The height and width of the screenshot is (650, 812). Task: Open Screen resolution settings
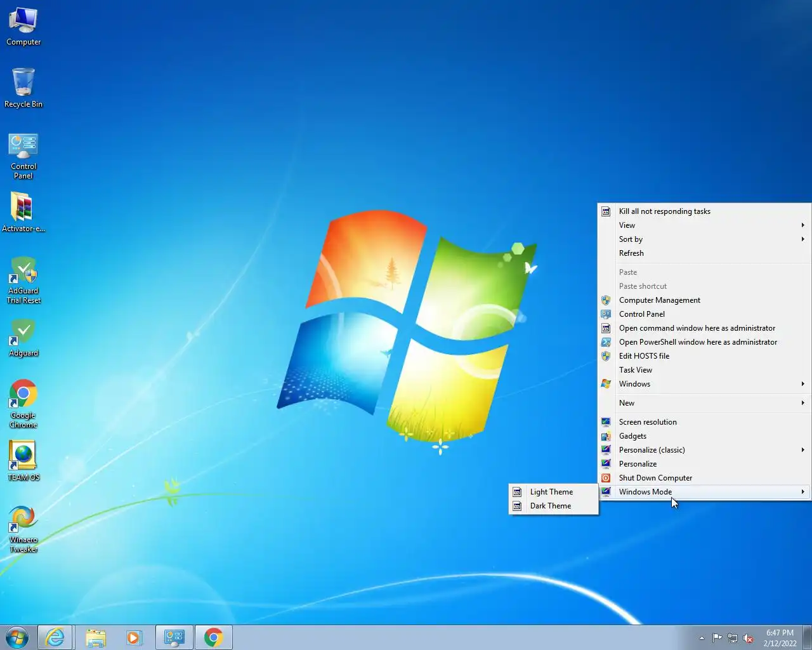704,422
